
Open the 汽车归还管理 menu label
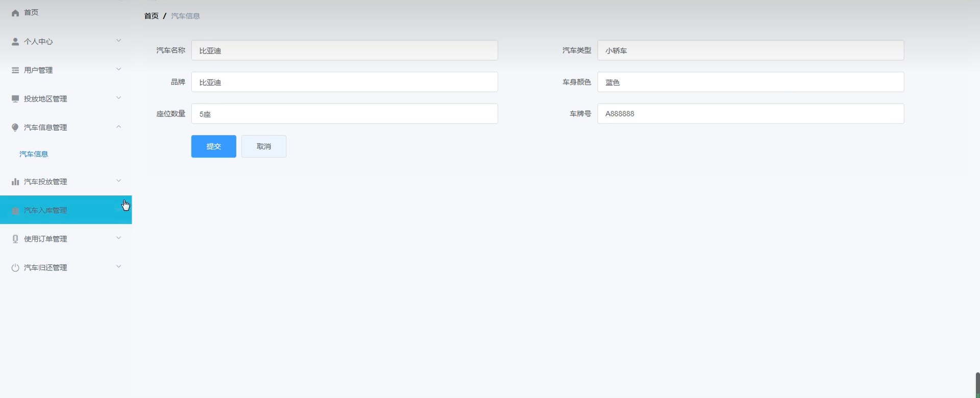pyautogui.click(x=45, y=267)
